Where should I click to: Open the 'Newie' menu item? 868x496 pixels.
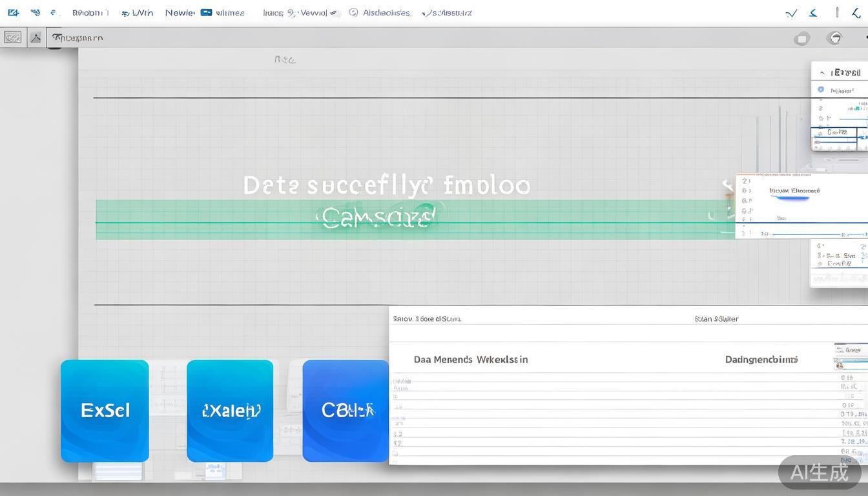point(180,12)
